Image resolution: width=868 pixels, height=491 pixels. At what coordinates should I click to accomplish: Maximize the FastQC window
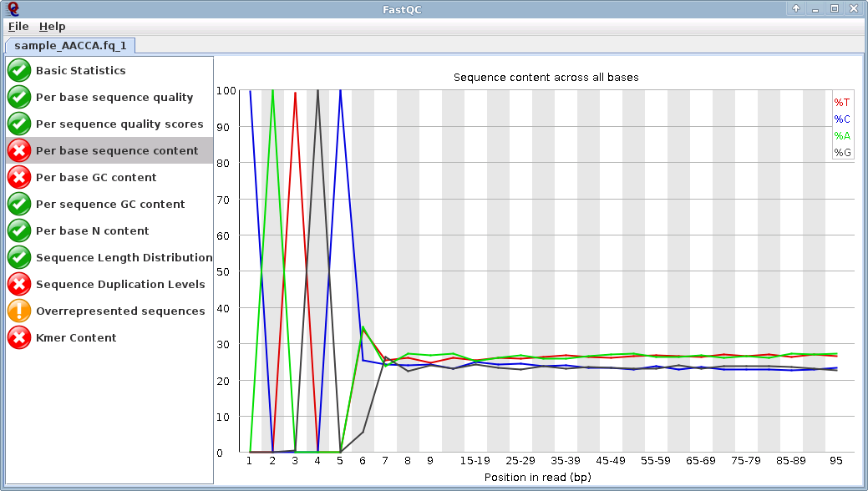click(x=834, y=8)
